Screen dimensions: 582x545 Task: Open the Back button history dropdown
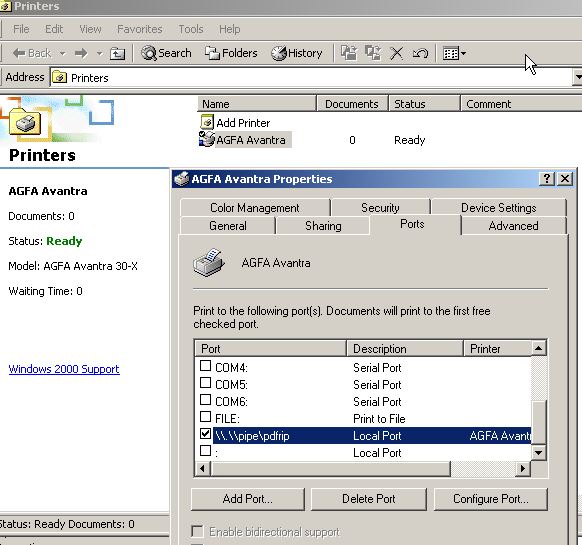coord(63,53)
